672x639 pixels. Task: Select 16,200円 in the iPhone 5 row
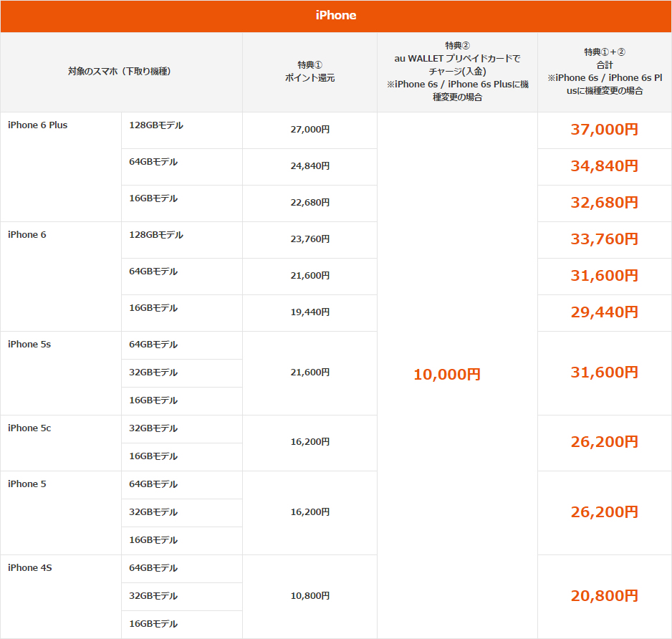coord(310,512)
